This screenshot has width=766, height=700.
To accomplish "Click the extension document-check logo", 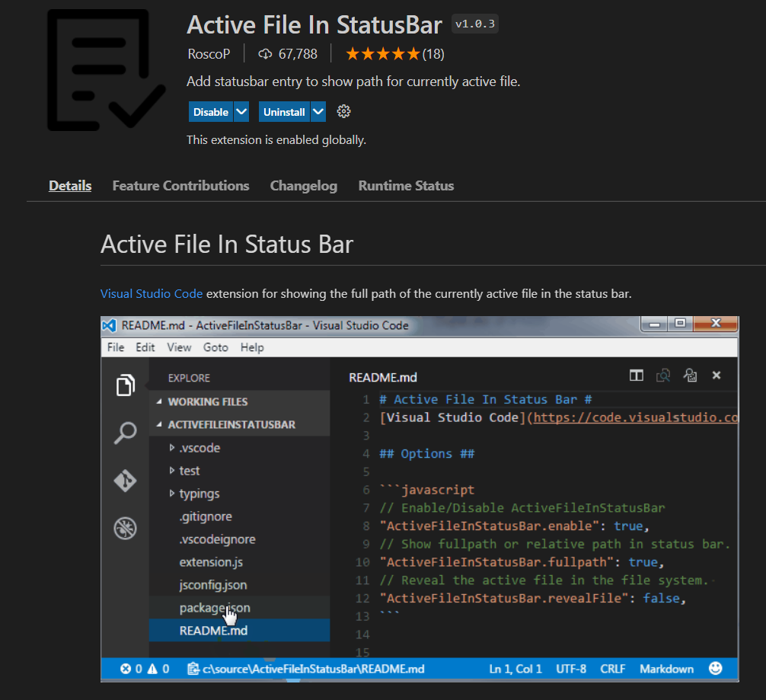I will click(107, 70).
